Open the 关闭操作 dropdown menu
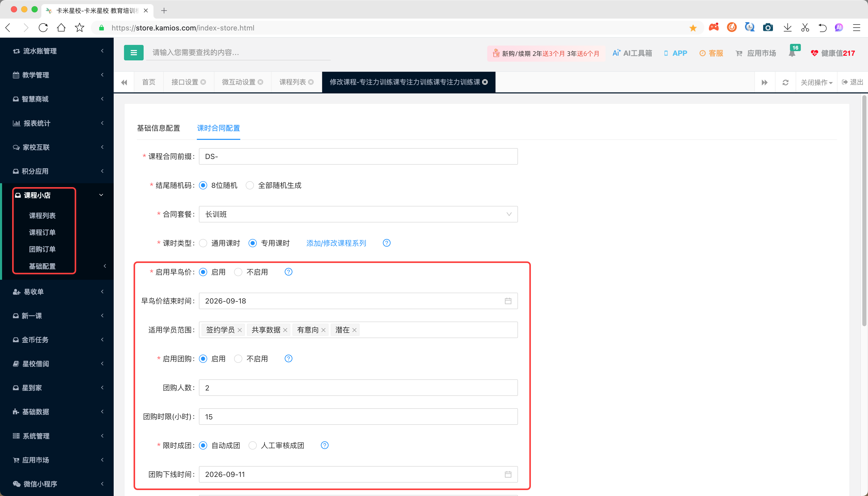This screenshot has width=868, height=496. click(816, 82)
